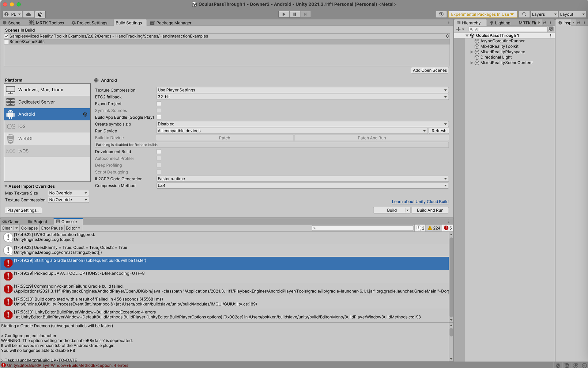Click the Add Open Scenes button
This screenshot has height=368, width=588.
coord(430,70)
